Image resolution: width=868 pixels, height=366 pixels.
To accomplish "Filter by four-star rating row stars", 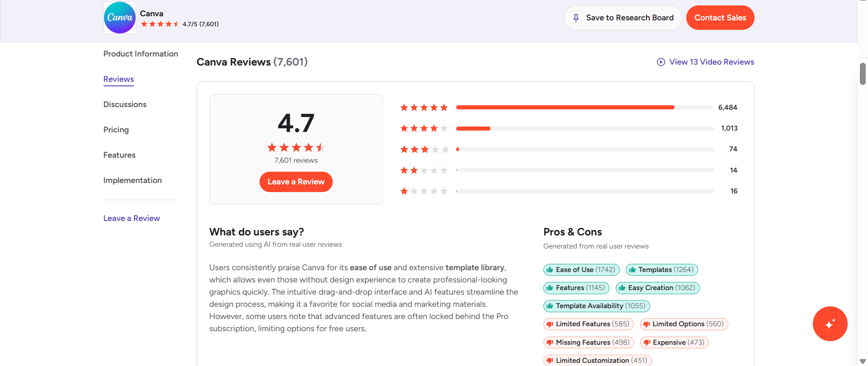I will (x=424, y=128).
